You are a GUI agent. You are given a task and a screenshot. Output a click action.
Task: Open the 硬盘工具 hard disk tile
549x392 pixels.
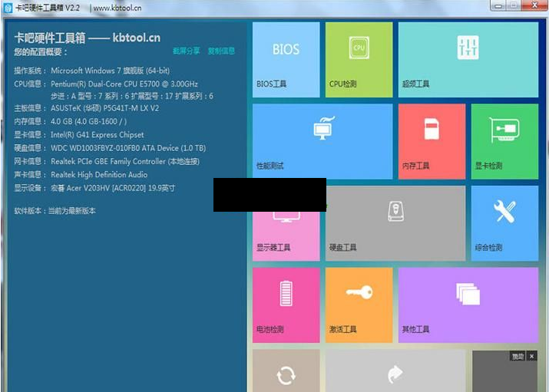(395, 223)
